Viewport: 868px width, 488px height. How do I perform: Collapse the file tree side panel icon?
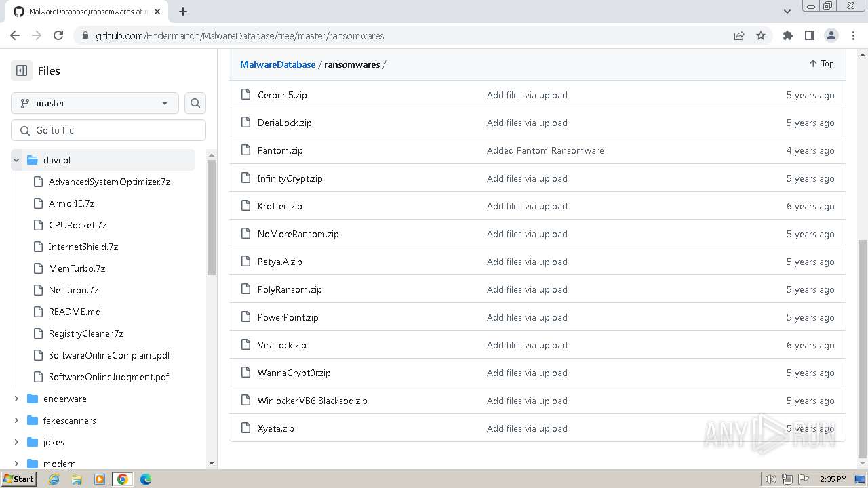[22, 70]
